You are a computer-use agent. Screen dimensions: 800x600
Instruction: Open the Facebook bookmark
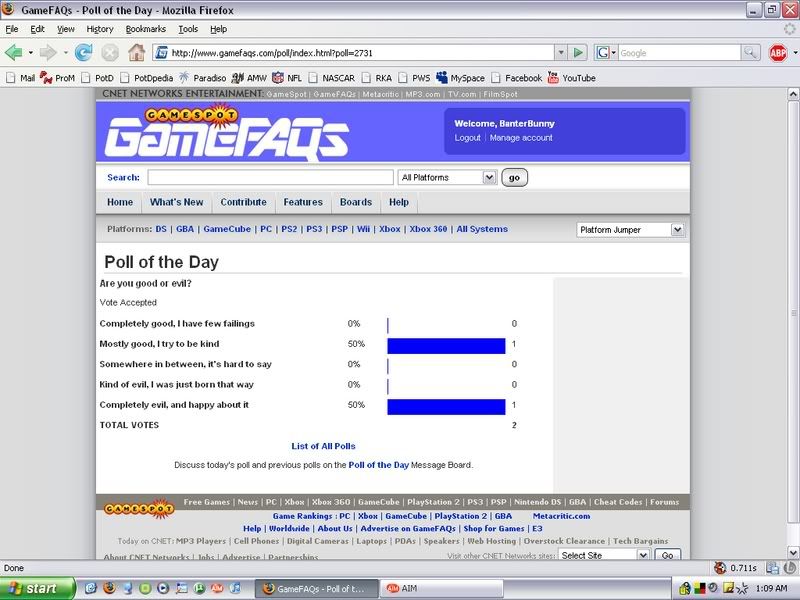click(516, 78)
